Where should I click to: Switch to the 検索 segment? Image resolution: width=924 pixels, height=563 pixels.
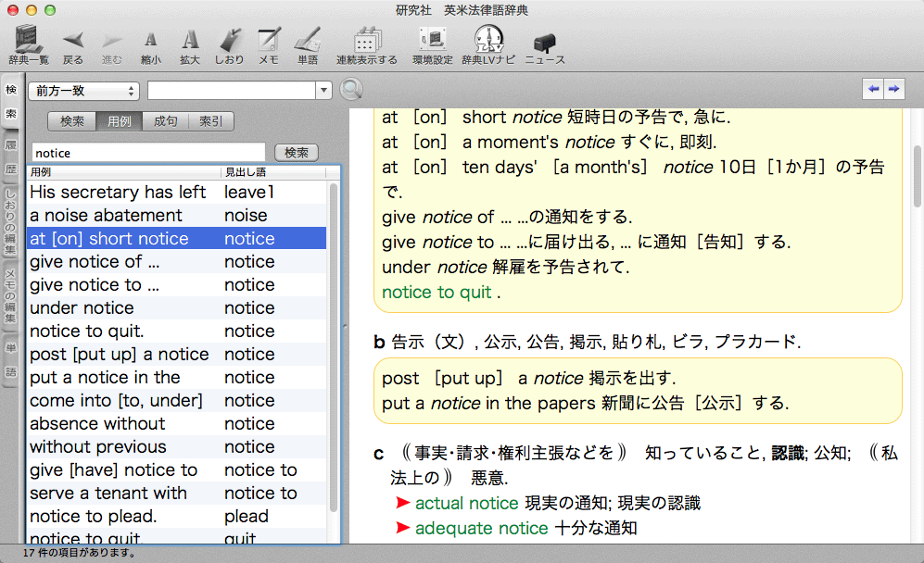coord(71,121)
